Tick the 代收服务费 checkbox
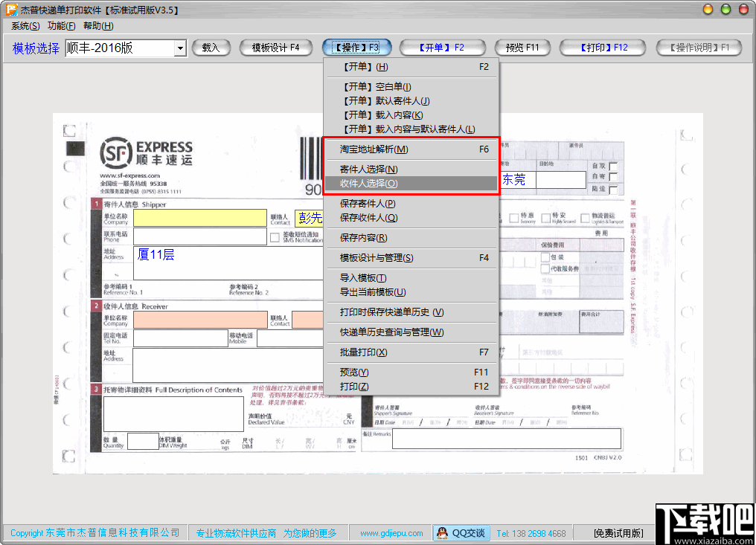Image resolution: width=756 pixels, height=545 pixels. (545, 268)
